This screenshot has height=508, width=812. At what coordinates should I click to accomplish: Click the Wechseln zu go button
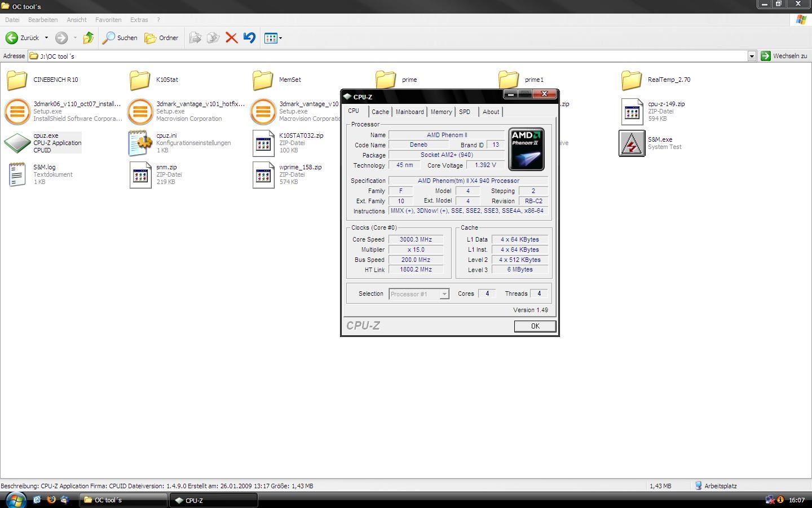click(784, 56)
